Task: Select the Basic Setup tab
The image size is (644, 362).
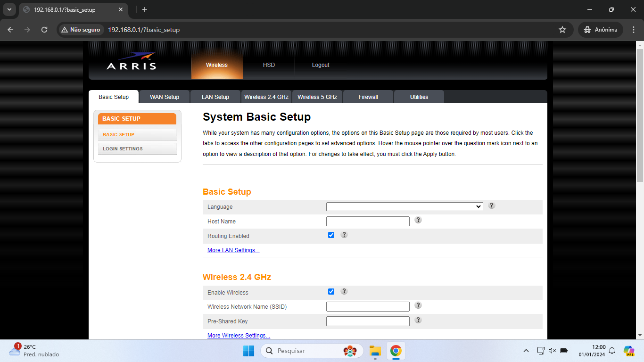Action: click(x=114, y=97)
